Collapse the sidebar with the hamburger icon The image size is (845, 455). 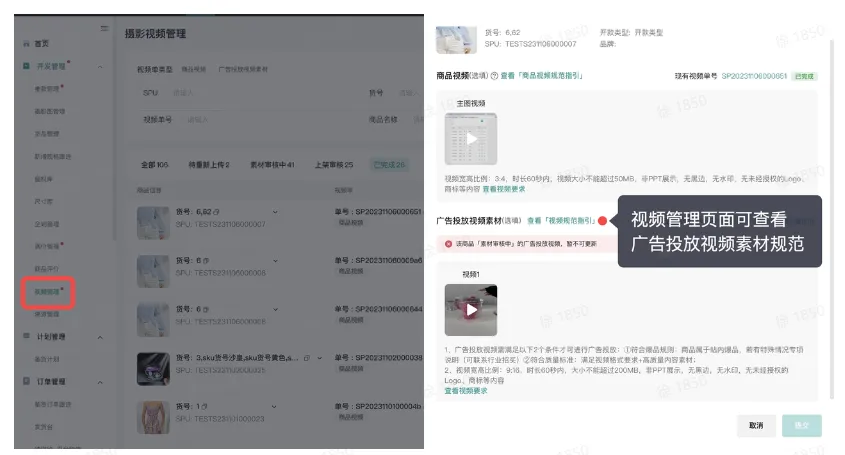click(104, 28)
